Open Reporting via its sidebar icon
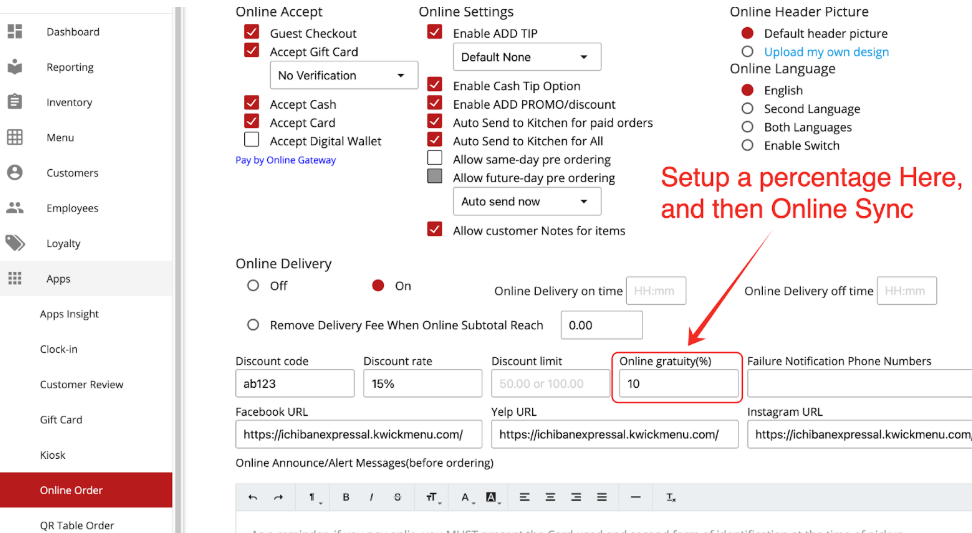This screenshot has width=972, height=533. tap(15, 67)
